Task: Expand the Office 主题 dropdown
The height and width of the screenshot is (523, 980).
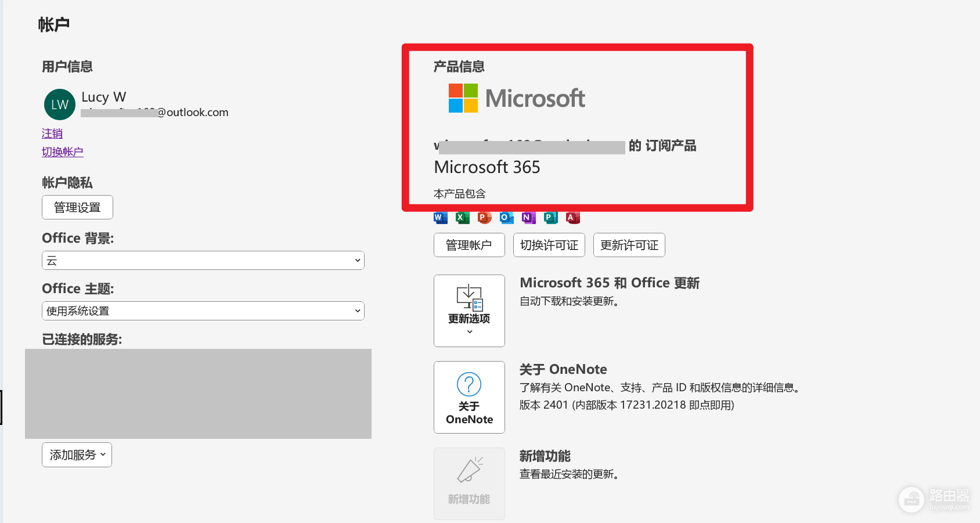Action: click(203, 311)
